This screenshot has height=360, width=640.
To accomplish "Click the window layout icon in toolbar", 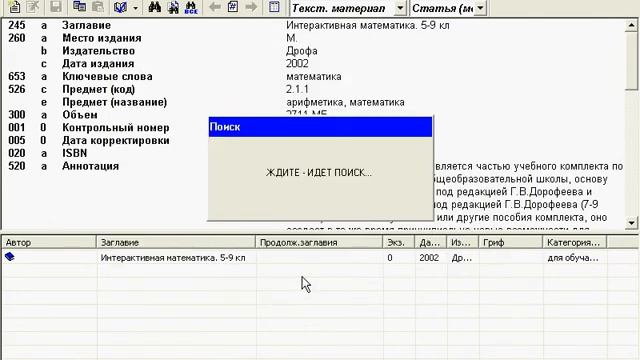I will [274, 7].
